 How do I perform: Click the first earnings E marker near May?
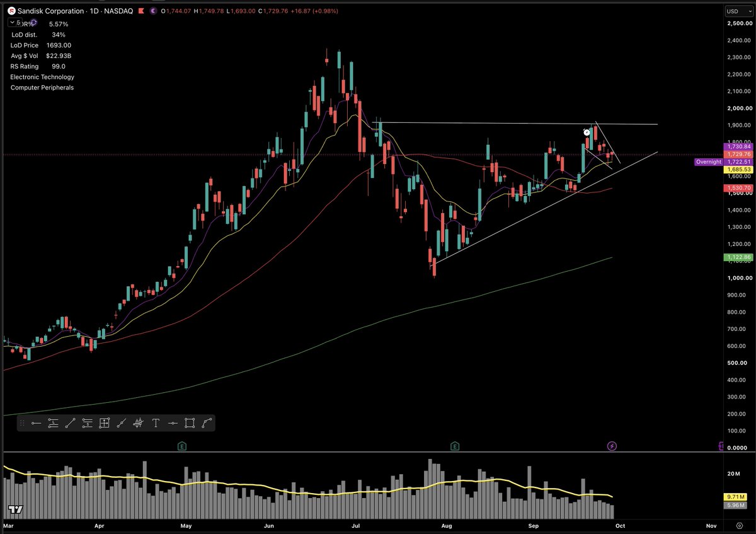pos(181,446)
